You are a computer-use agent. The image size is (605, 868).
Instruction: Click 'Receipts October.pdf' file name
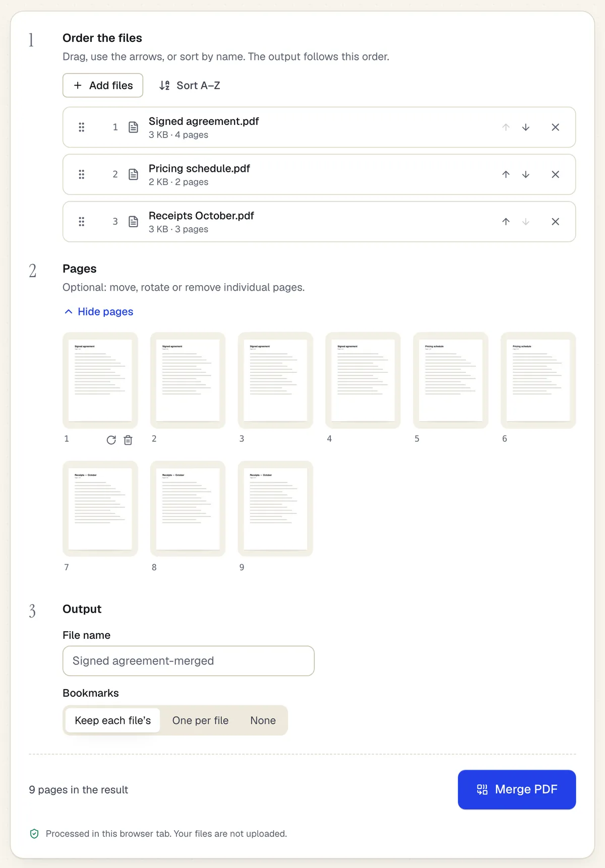[201, 216]
